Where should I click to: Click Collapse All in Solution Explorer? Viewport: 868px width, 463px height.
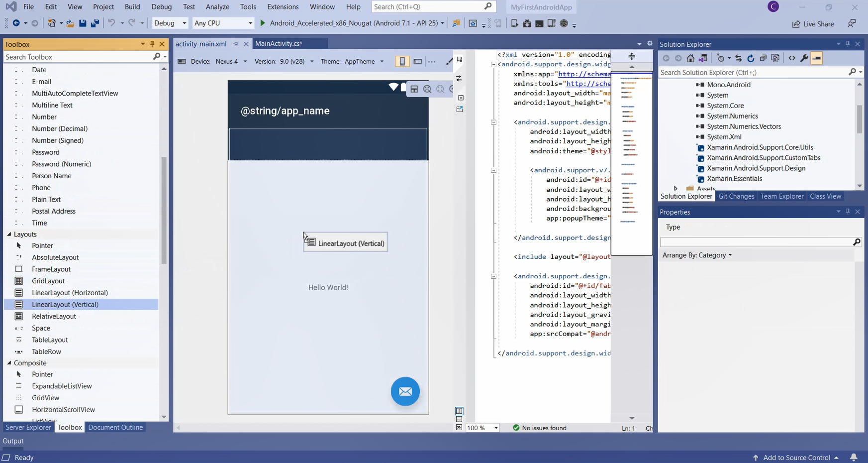tap(763, 58)
